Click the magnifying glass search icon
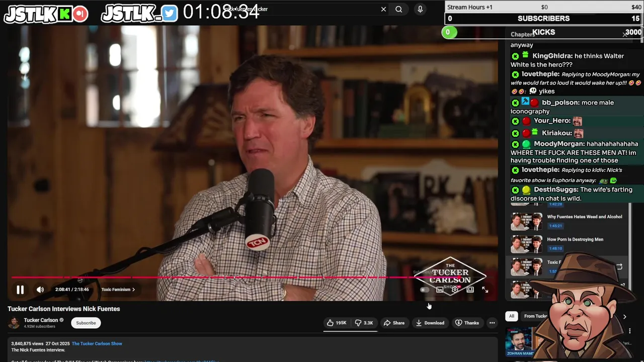Screen dimensions: 644x362 tap(399, 9)
